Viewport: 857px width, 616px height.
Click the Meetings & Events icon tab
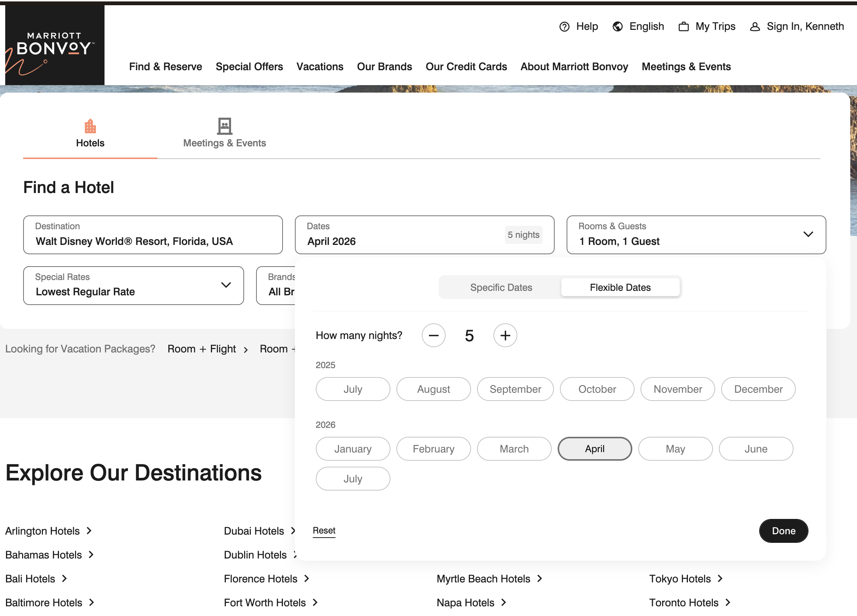224,127
